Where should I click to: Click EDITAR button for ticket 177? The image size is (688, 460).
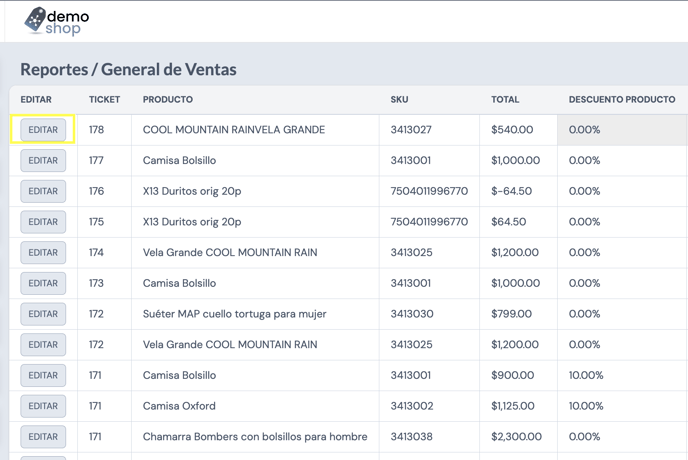[x=43, y=160]
